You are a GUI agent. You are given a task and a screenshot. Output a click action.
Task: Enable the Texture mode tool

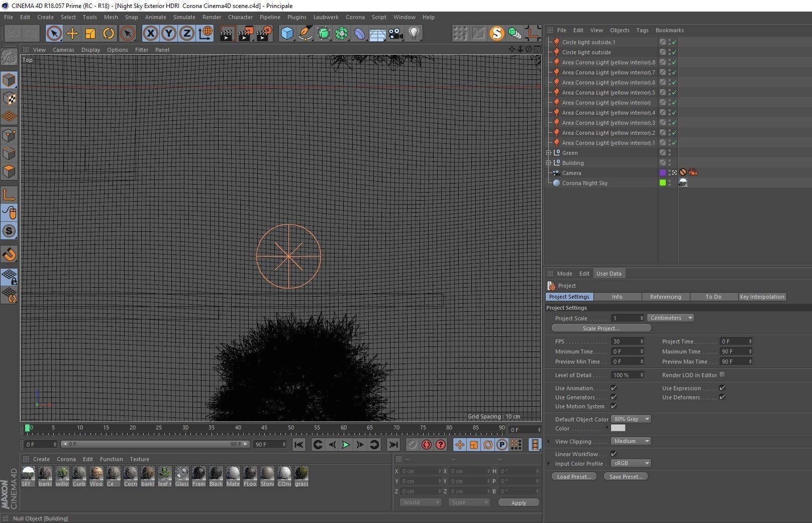pos(9,99)
